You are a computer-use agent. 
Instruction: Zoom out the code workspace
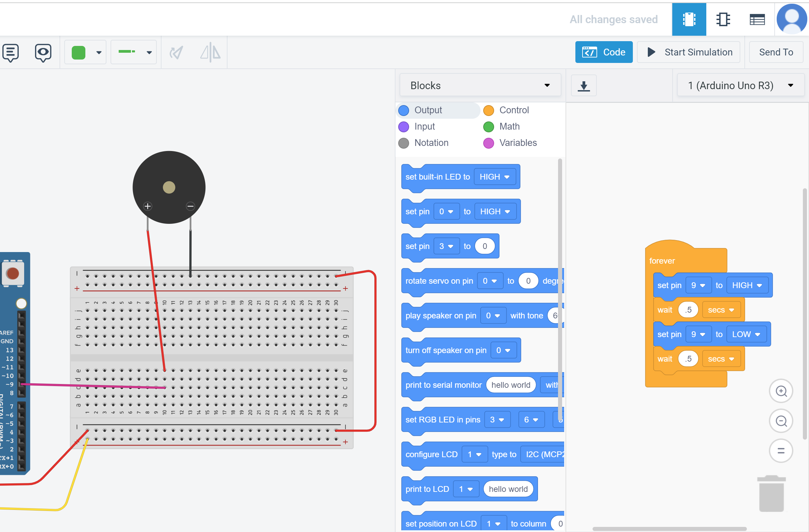781,421
